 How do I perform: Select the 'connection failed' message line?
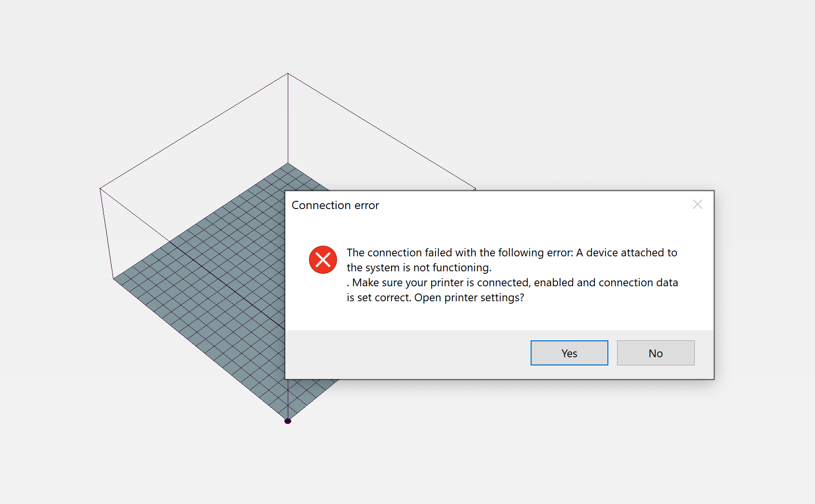[512, 252]
